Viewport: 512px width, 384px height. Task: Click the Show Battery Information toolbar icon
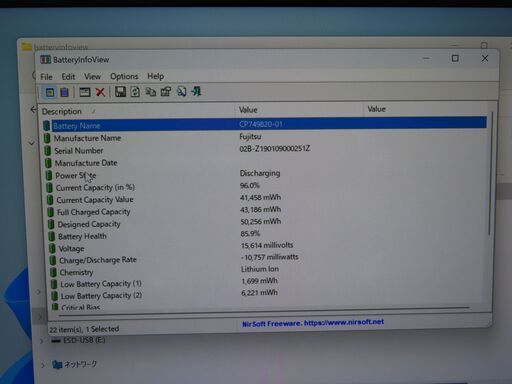[x=50, y=92]
